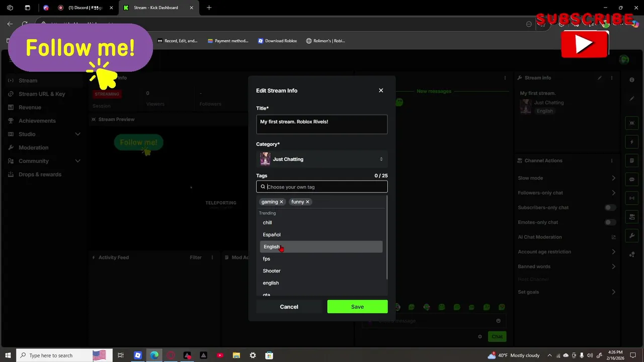Open weather widget showing 40°F
This screenshot has height=362, width=644.
514,355
